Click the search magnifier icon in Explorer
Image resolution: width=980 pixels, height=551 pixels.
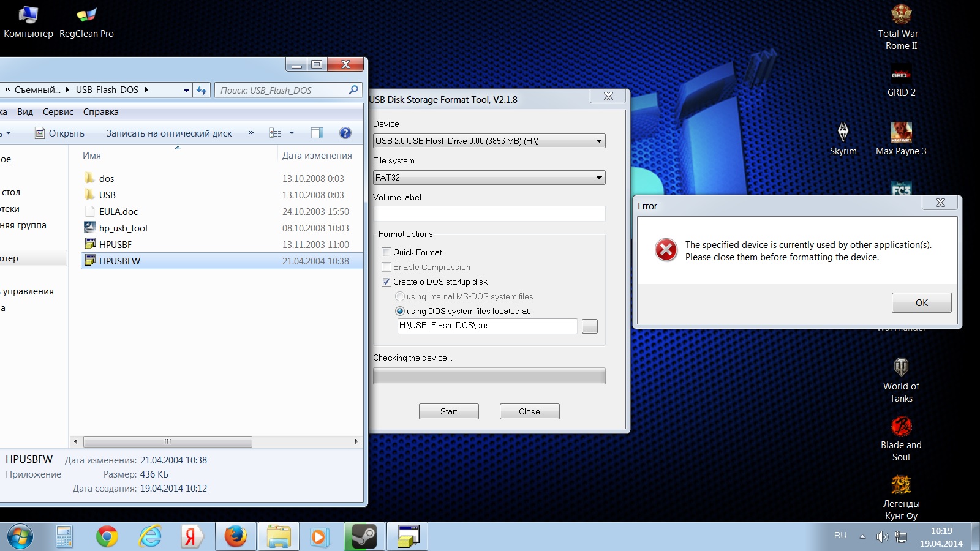point(353,90)
